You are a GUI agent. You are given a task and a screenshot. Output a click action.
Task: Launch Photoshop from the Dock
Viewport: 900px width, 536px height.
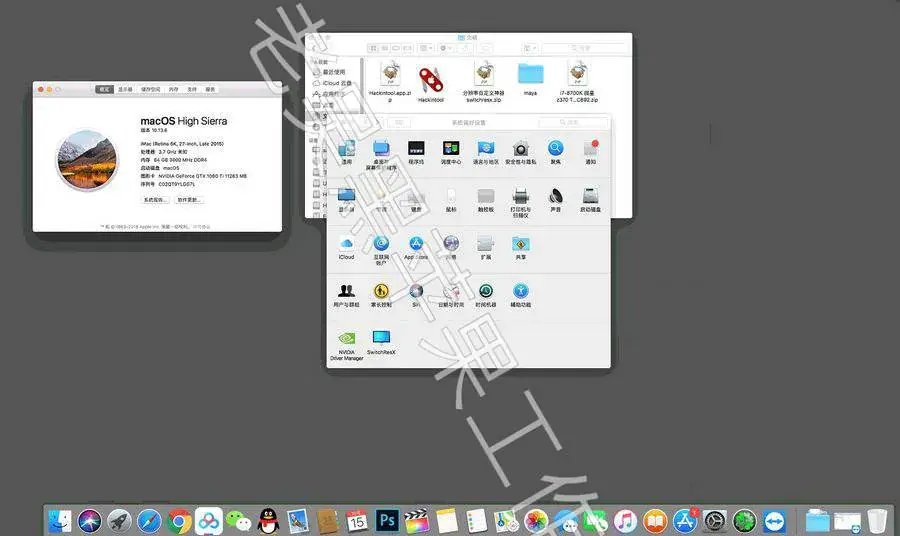coord(387,521)
